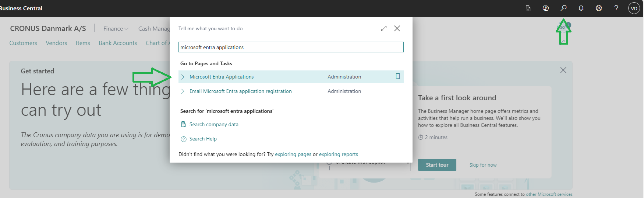The width and height of the screenshot is (644, 198).
Task: Click the Search company data document icon
Action: [184, 124]
